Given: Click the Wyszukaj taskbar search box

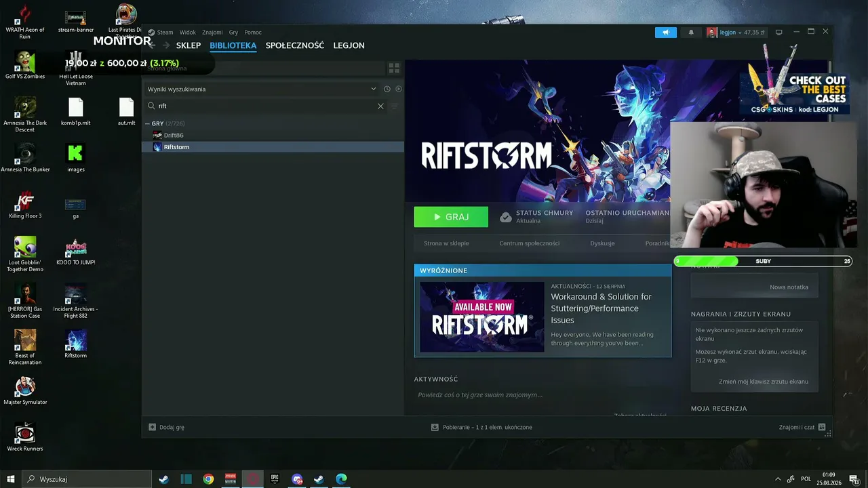Looking at the screenshot, I should coord(87,479).
